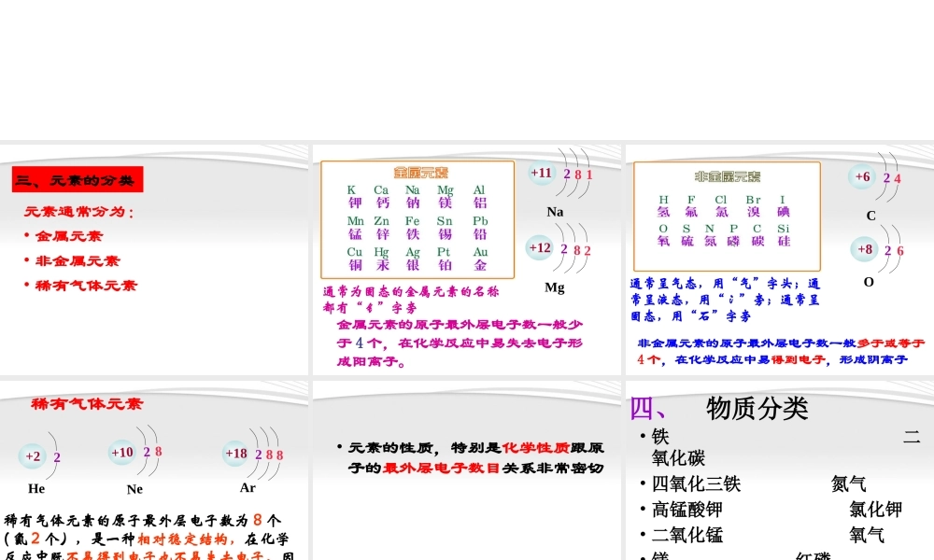
Task: Click the 'Mg 镁' entry in metals table
Action: pyautogui.click(x=445, y=196)
